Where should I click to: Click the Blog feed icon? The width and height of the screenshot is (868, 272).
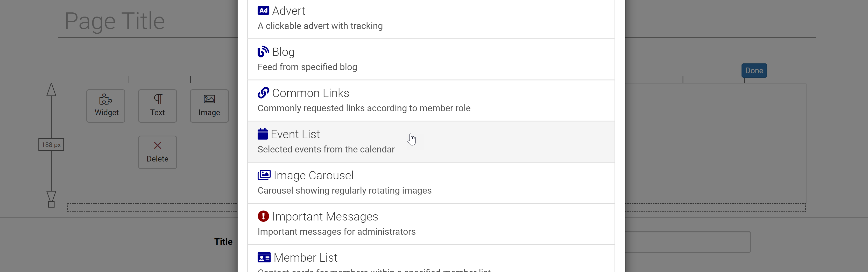coord(263,52)
